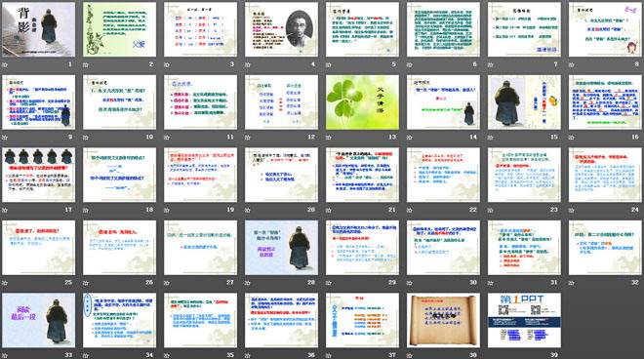Click the animation star icon under slide 21
The image size is (644, 359).
(329, 210)
